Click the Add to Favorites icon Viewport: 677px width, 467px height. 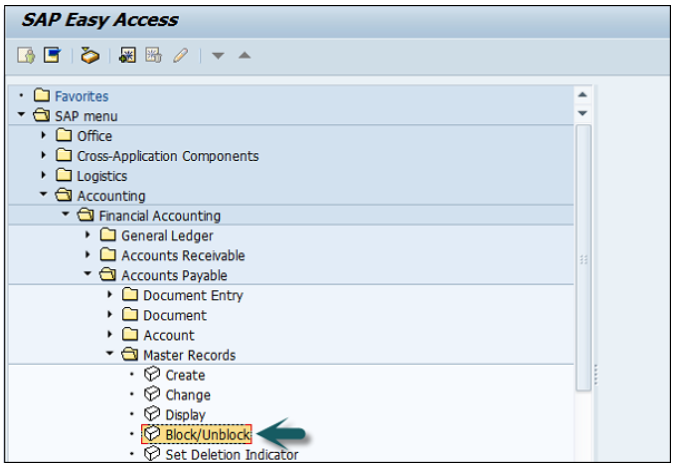(x=127, y=55)
